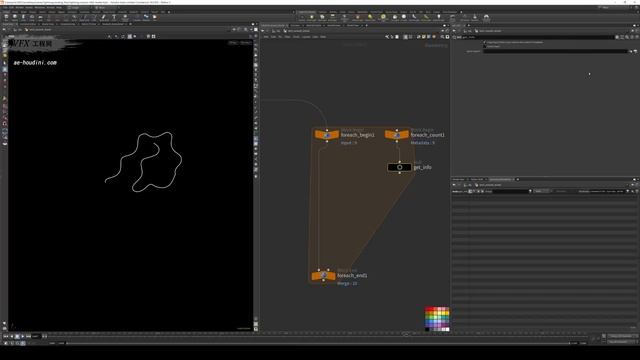Add a Sky Light from shelf
The image size is (640, 360).
pyautogui.click(x=395, y=17)
